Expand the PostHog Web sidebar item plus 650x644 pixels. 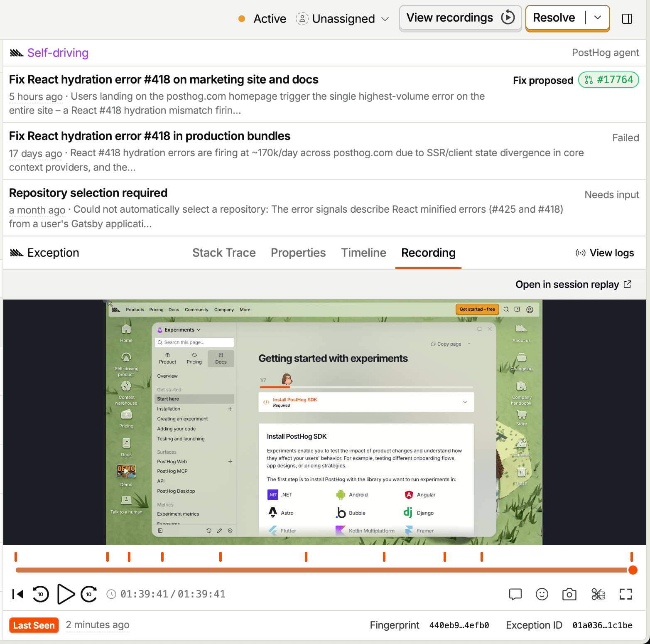tap(230, 462)
